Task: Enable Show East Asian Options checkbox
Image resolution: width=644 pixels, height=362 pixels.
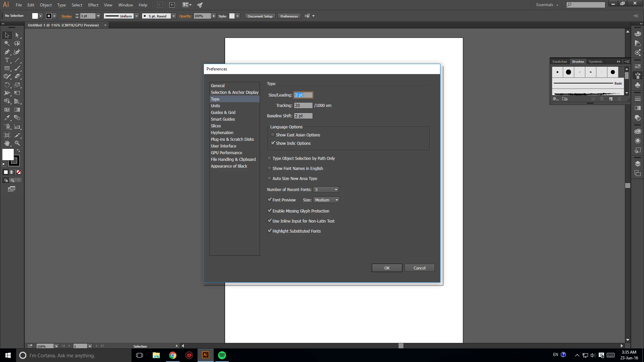Action: [273, 135]
